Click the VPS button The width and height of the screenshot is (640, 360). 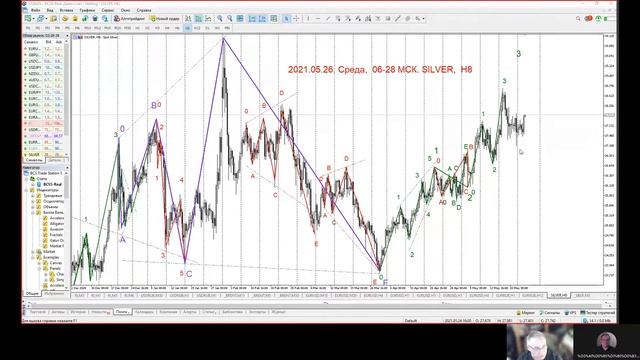571,313
